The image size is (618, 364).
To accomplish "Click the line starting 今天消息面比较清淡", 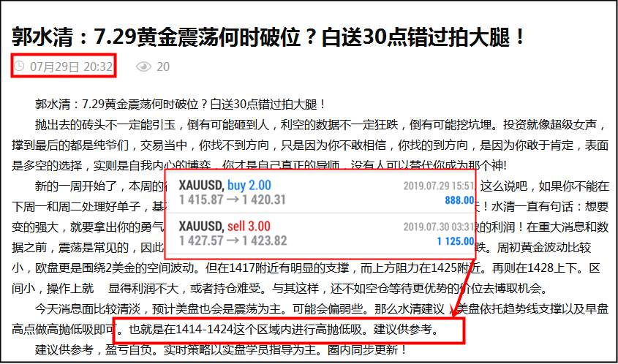I will click(321, 309).
